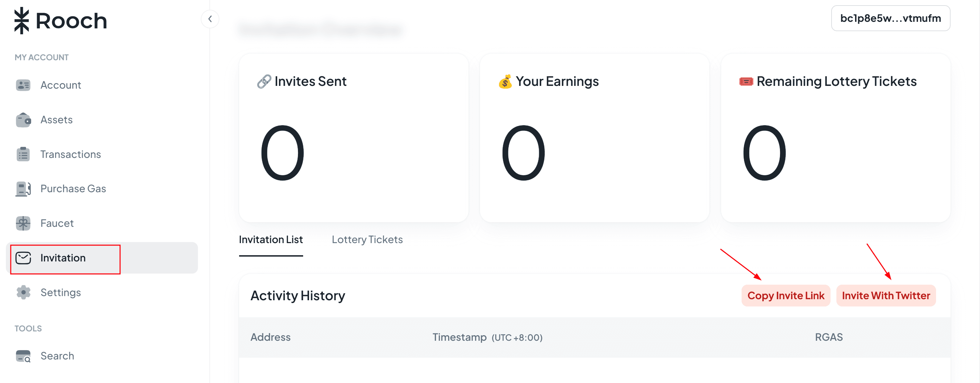Open the Transactions clipboard icon

23,154
